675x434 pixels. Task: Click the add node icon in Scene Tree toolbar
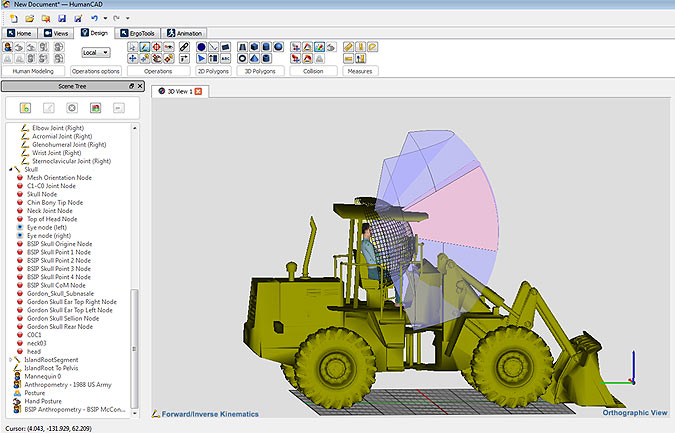pyautogui.click(x=25, y=107)
